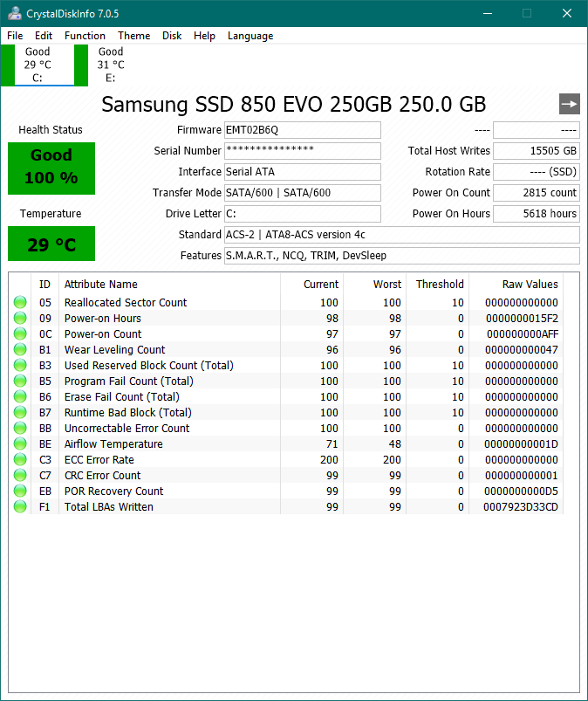Click the blank field next to dashes label

[537, 130]
